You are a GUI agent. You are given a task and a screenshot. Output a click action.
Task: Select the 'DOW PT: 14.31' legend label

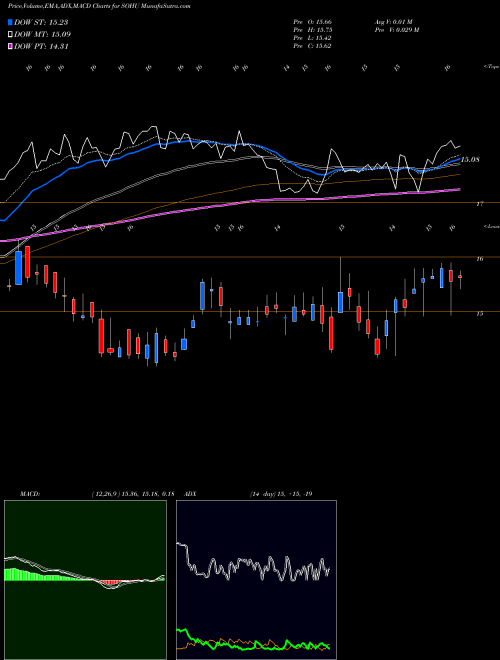(x=41, y=46)
